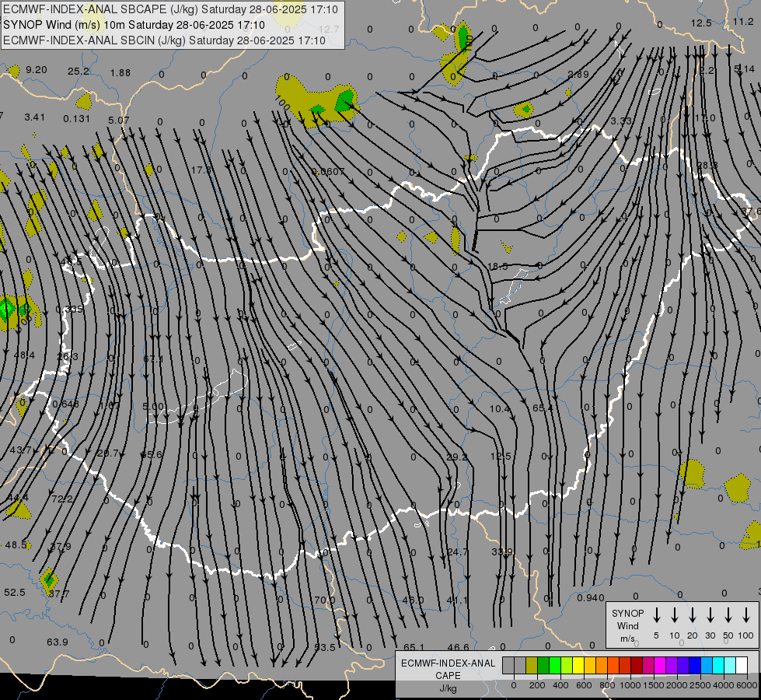This screenshot has height=700, width=761.
Task: Click the 0.131 value on the map
Action: [77, 118]
